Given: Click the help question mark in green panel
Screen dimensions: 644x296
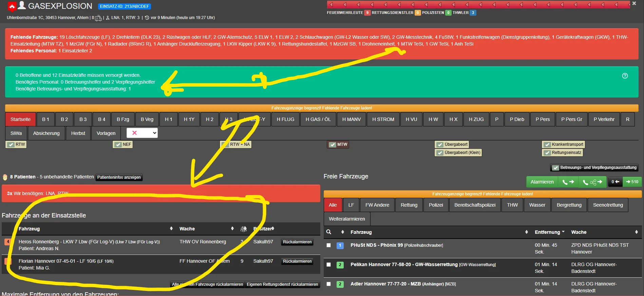Looking at the screenshot, I should tap(625, 76).
